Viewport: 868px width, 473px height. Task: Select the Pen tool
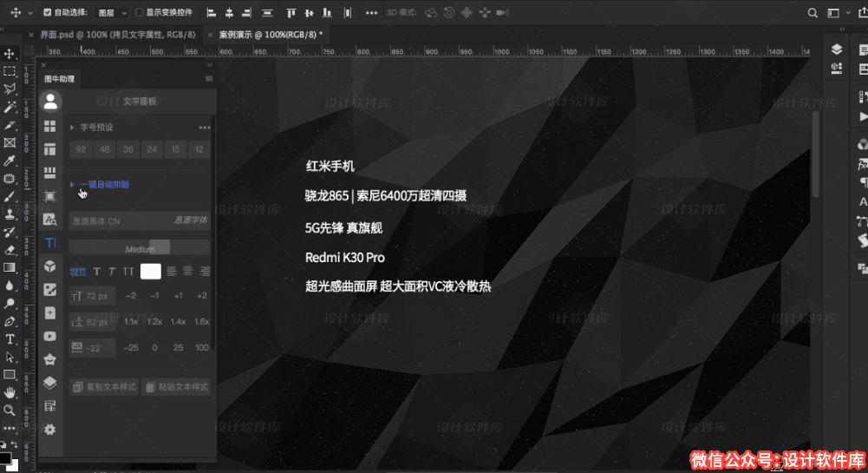tap(10, 321)
